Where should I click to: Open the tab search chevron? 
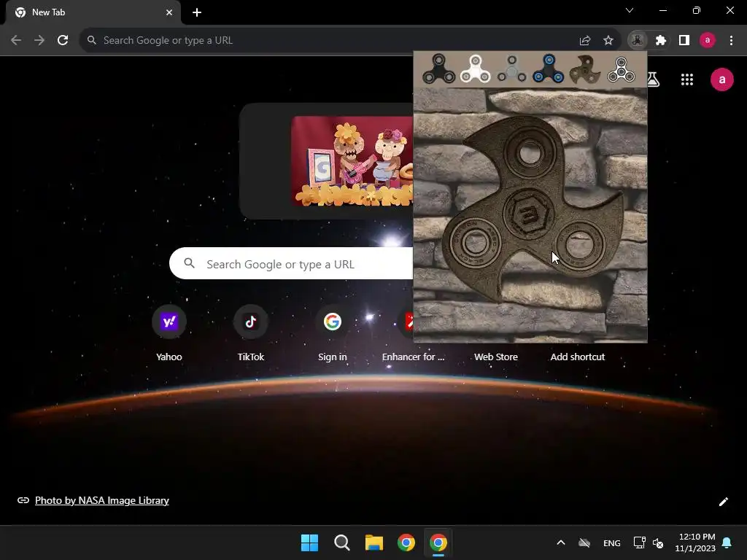click(630, 10)
